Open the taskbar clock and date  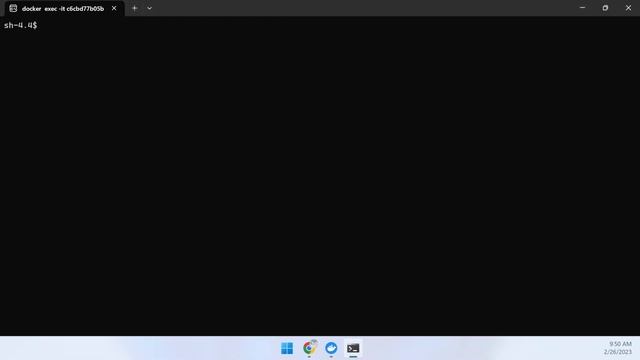click(618, 348)
